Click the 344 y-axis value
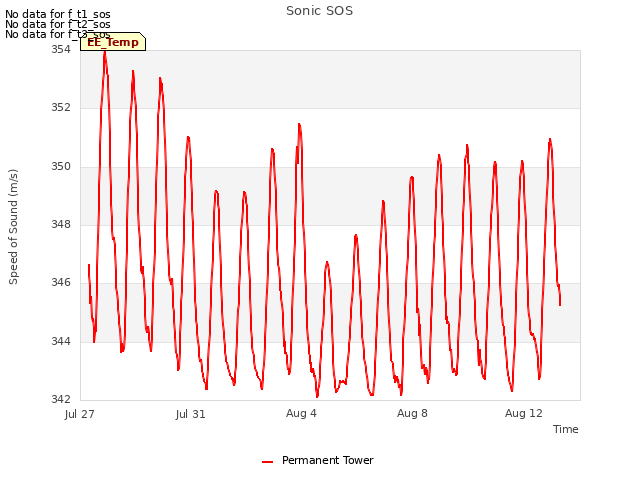 pos(61,341)
